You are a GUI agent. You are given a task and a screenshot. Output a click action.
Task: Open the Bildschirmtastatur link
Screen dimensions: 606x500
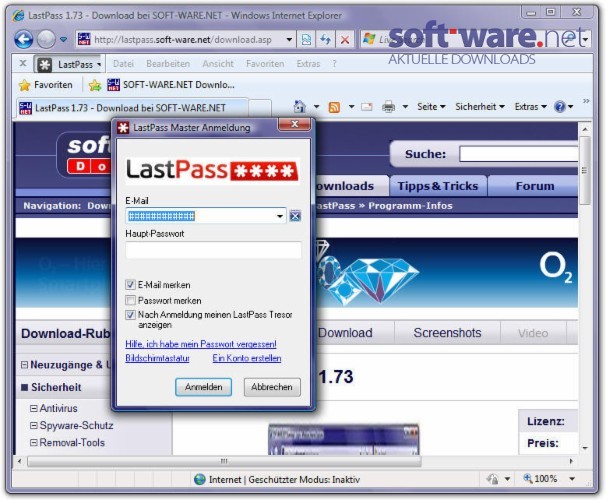[157, 358]
